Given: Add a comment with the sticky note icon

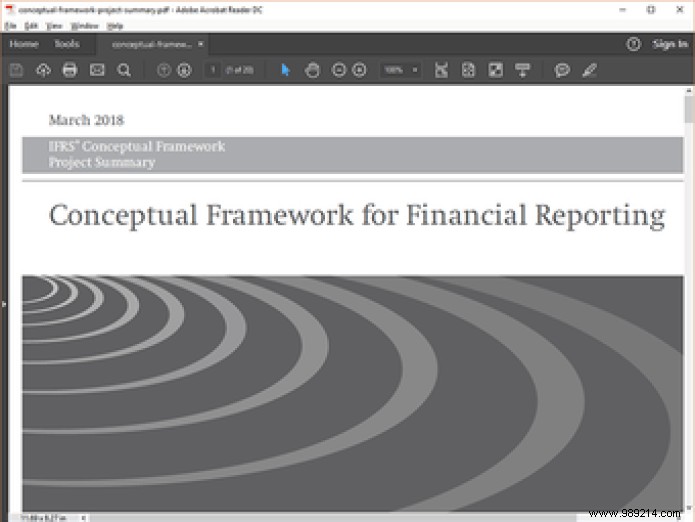Looking at the screenshot, I should [x=562, y=70].
